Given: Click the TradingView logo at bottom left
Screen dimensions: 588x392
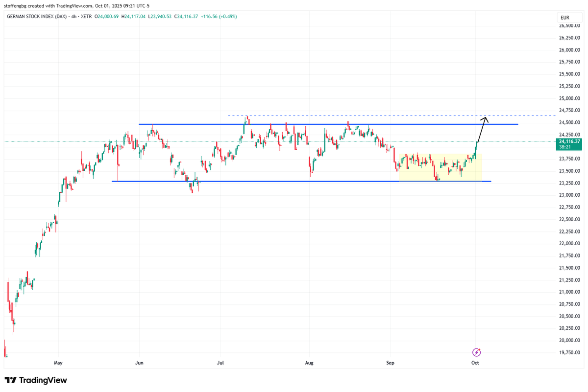Looking at the screenshot, I should pyautogui.click(x=36, y=380).
